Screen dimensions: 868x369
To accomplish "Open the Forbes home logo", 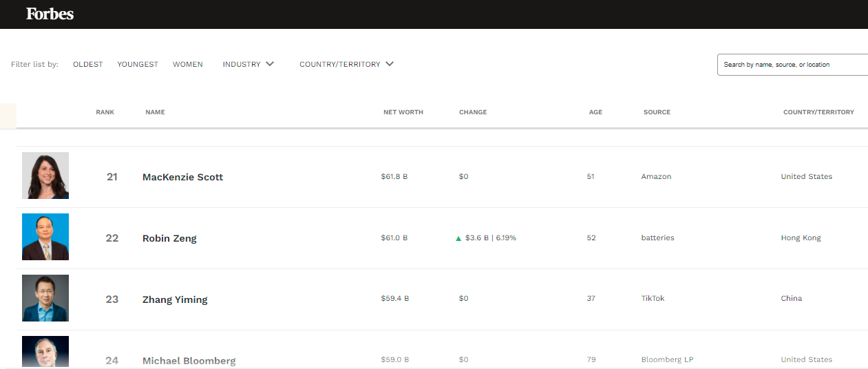I will point(50,14).
